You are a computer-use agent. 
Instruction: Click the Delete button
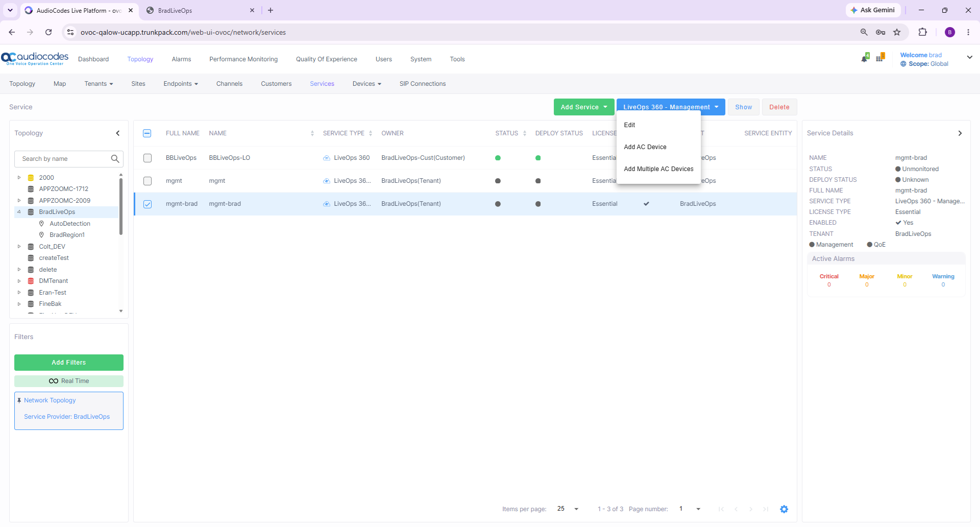(779, 107)
